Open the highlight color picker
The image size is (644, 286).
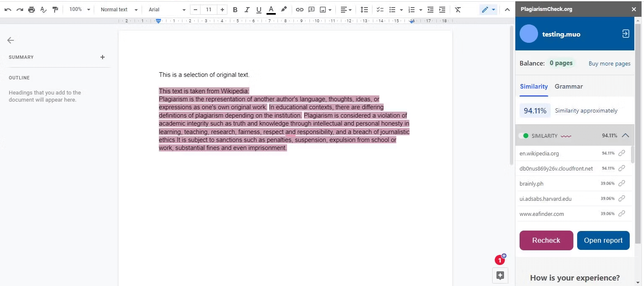tap(284, 10)
